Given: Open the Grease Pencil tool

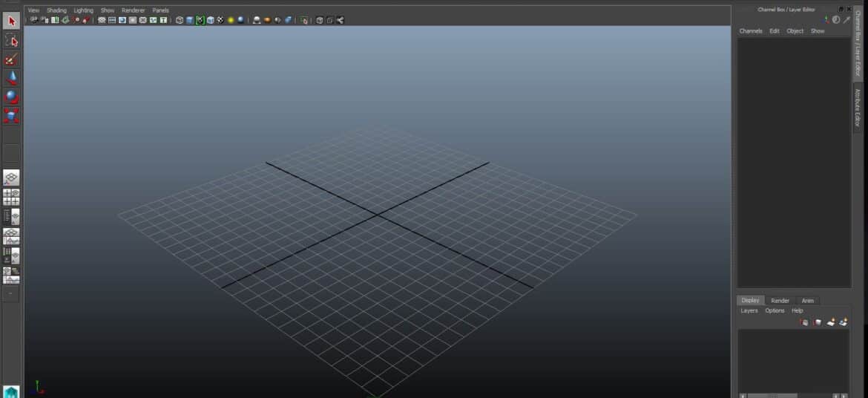Looking at the screenshot, I should point(85,20).
